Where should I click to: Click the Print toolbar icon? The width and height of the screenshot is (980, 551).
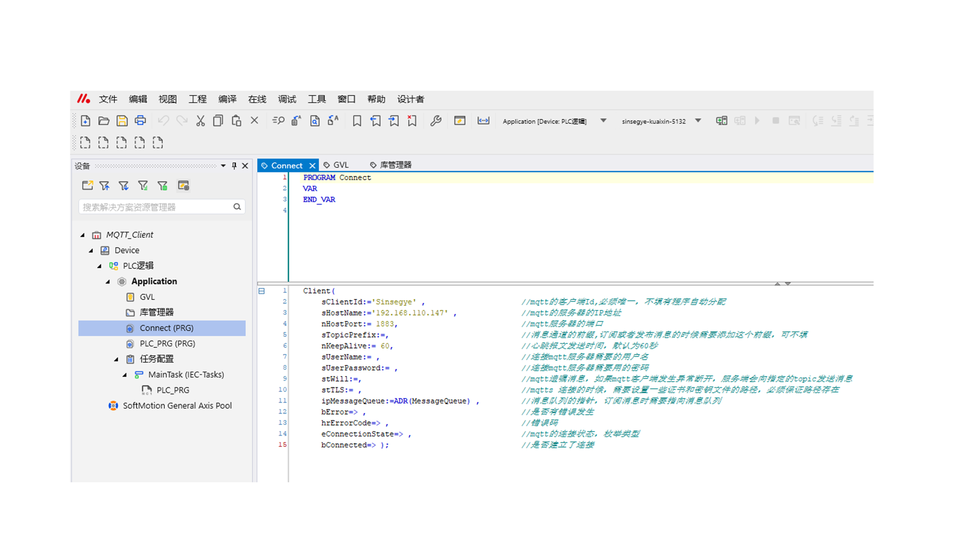click(140, 121)
